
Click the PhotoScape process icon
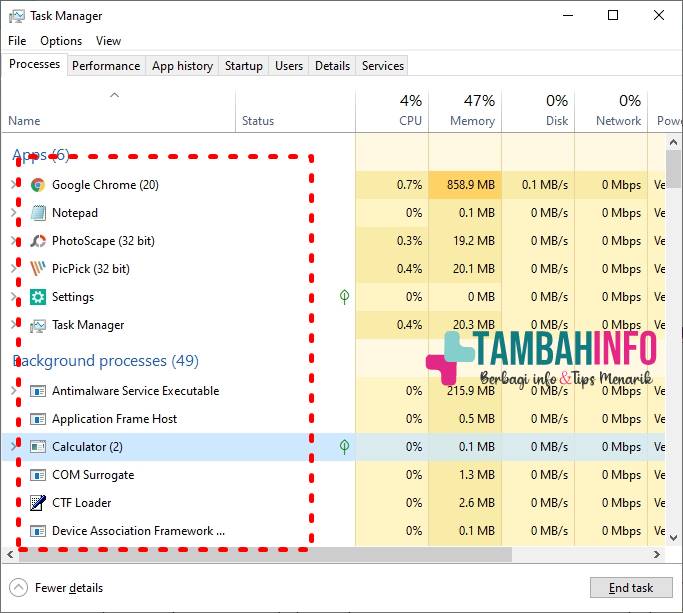[x=38, y=241]
